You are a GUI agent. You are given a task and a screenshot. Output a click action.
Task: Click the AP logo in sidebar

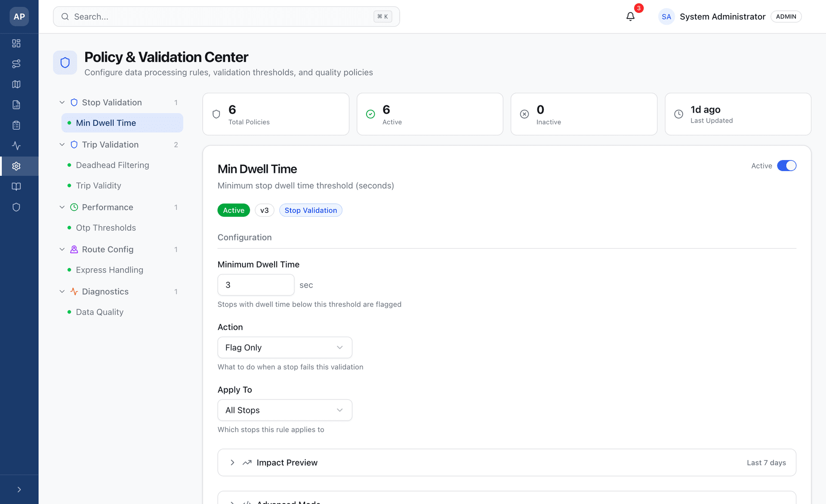click(19, 16)
